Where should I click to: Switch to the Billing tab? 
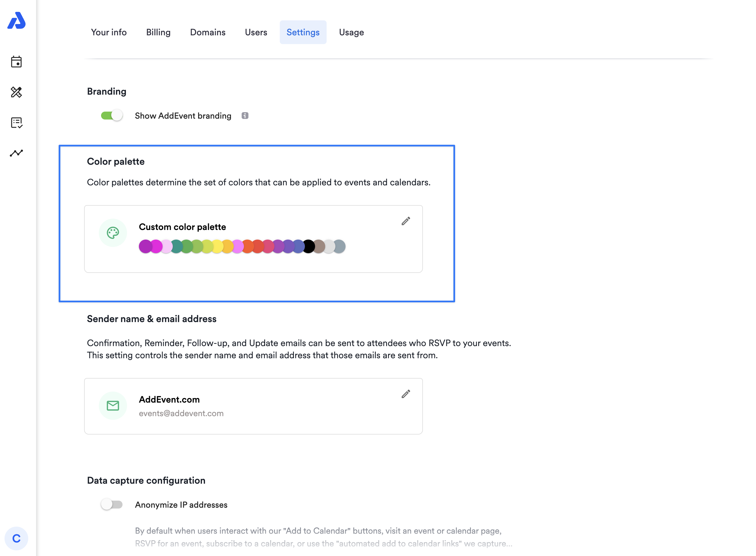pos(158,32)
